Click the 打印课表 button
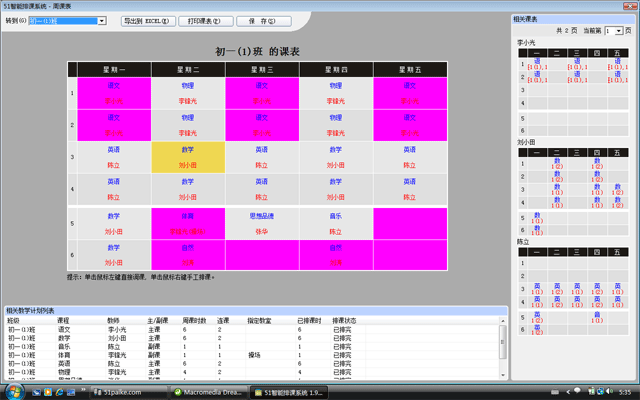Viewport: 640px width, 400px height. 206,21
